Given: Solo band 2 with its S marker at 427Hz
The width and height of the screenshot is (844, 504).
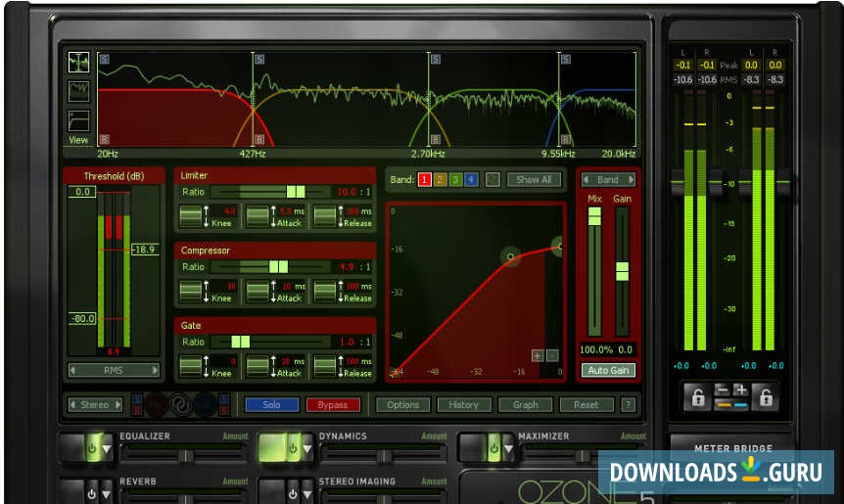Looking at the screenshot, I should coord(259,59).
